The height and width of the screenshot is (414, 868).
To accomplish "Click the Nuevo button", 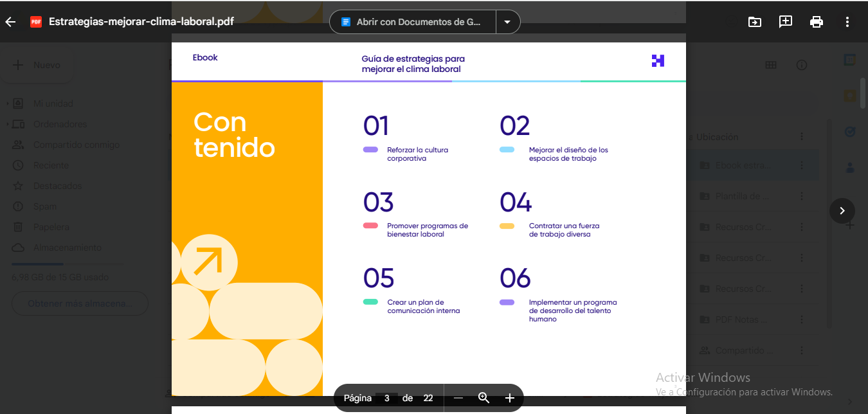I will point(37,64).
